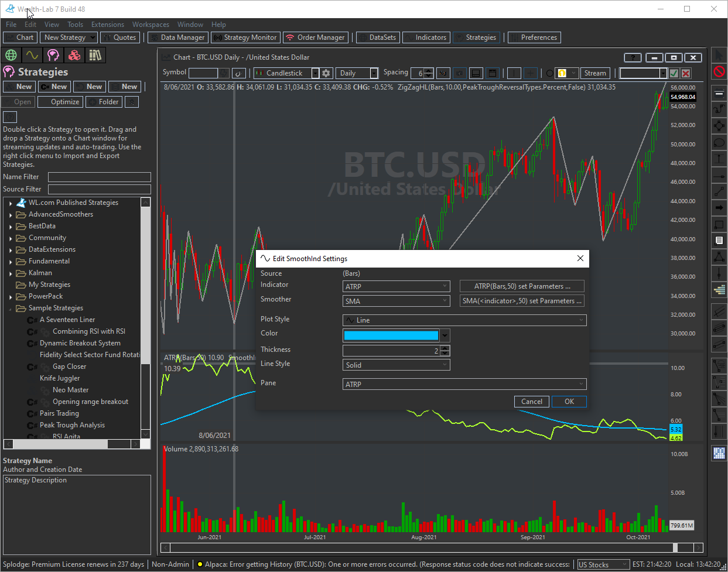Select the triangle drawing tool
This screenshot has width=728, height=572.
coord(719,257)
